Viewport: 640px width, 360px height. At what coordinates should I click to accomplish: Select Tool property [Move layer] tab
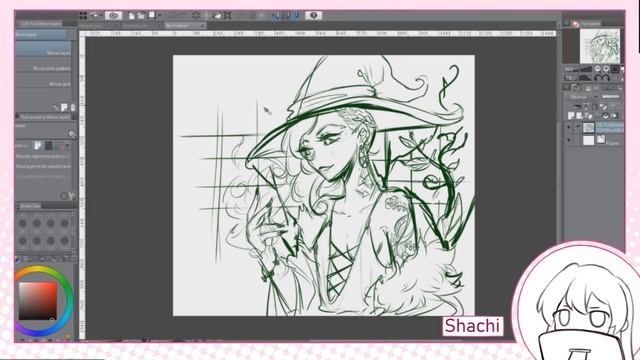pos(45,117)
